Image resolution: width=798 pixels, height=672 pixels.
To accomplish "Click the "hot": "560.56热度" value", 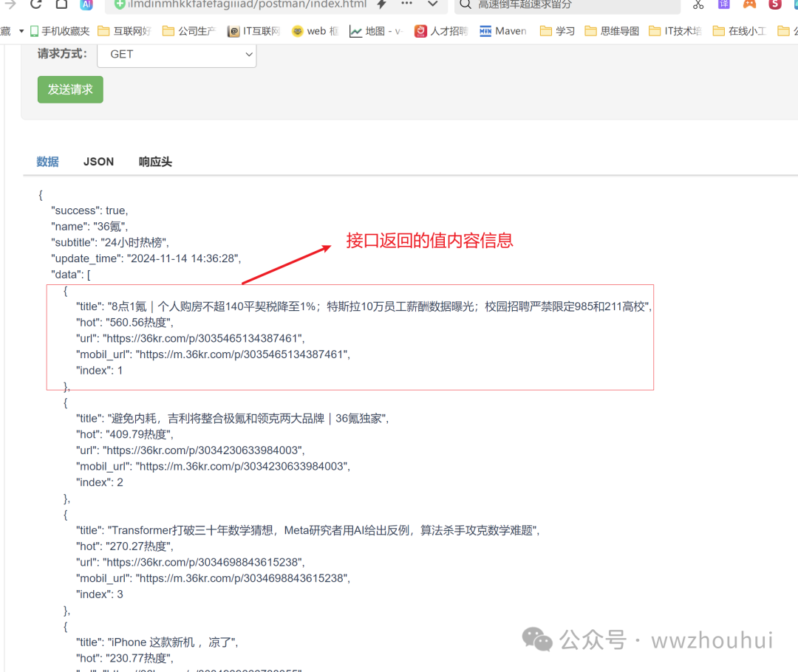I will (125, 323).
